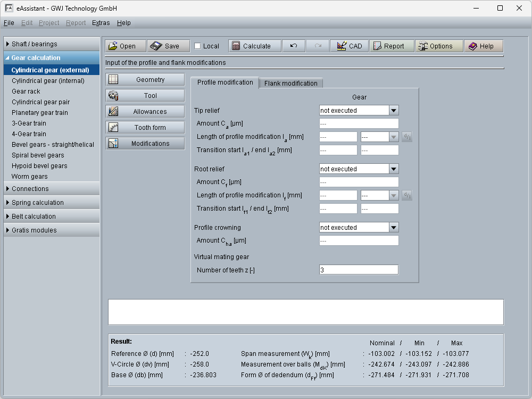Switch to the Flank modification tab
This screenshot has width=532, height=399.
coord(290,84)
